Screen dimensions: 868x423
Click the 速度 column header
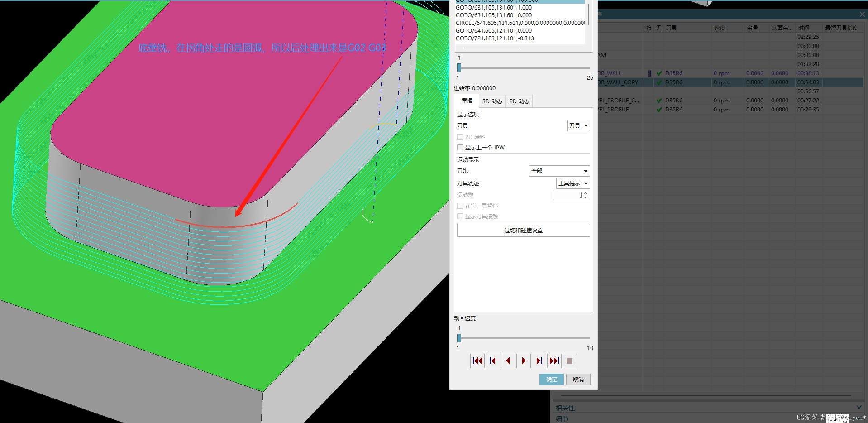click(720, 28)
